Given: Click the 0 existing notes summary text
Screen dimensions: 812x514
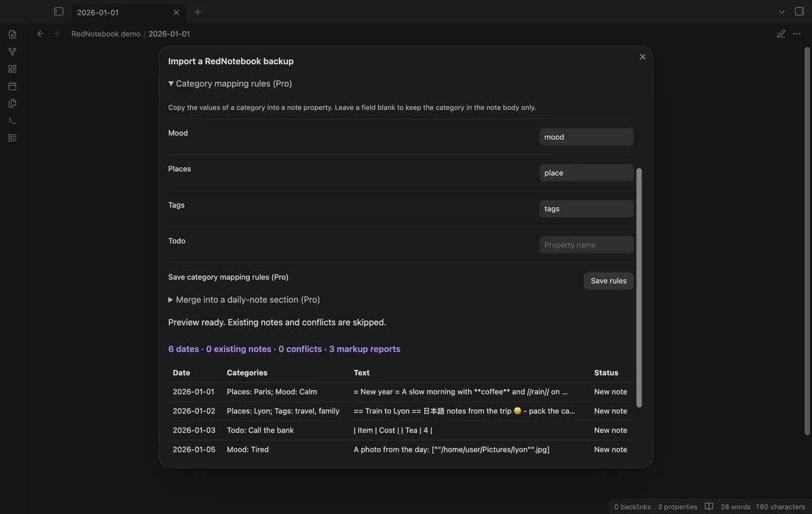Looking at the screenshot, I should coord(238,349).
